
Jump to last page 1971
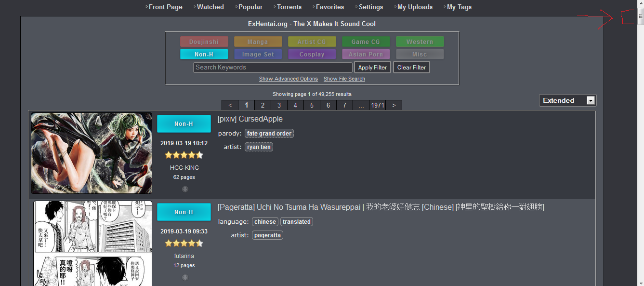[x=378, y=105]
